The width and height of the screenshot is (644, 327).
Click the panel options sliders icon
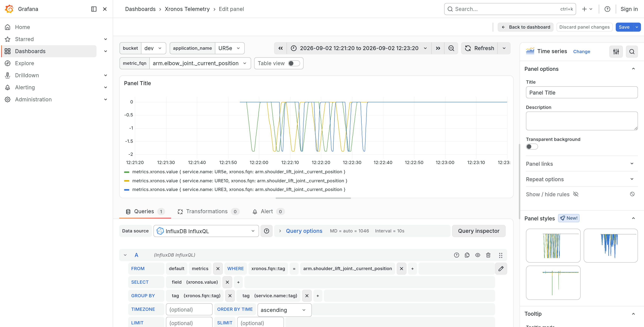[x=616, y=51]
